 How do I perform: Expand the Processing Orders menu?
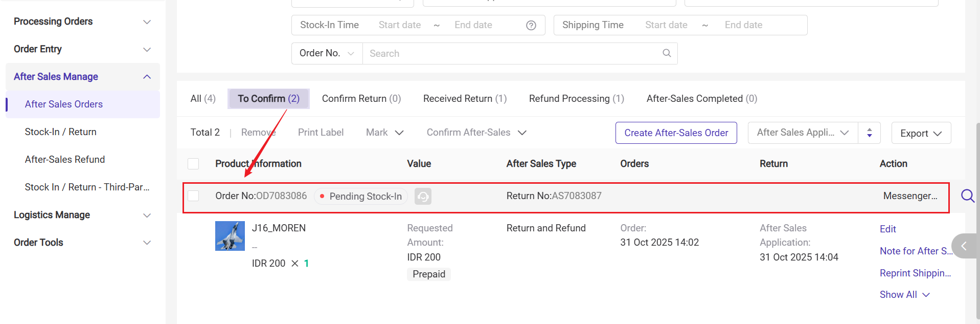[x=147, y=21]
